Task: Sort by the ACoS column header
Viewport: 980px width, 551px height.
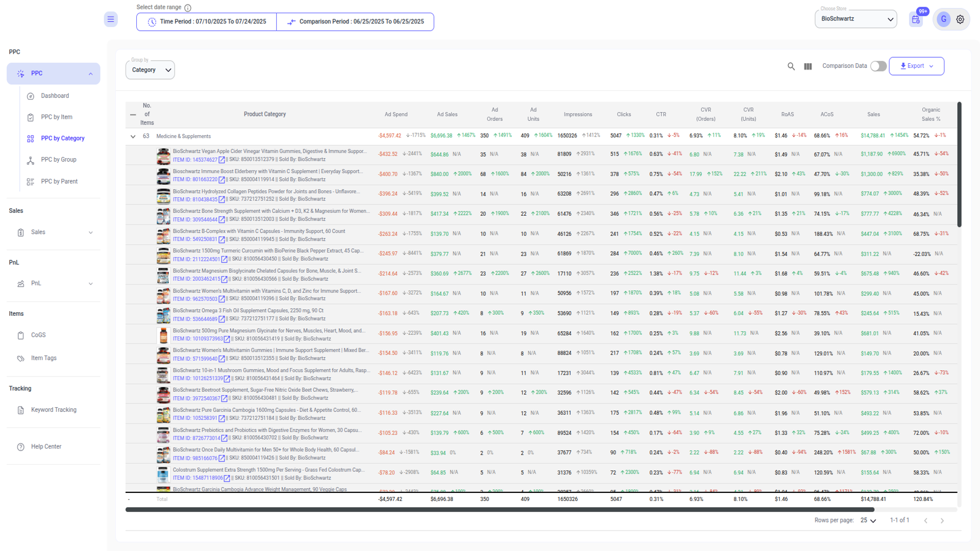Action: 827,115
